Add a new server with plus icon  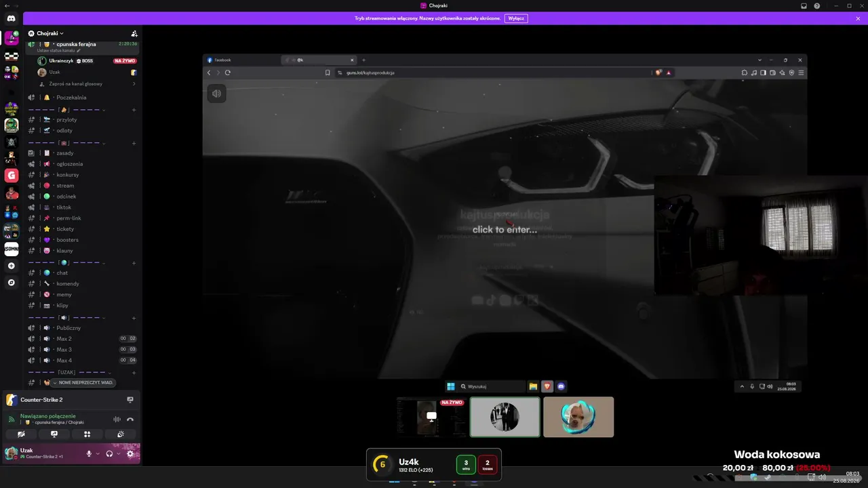coord(12,266)
